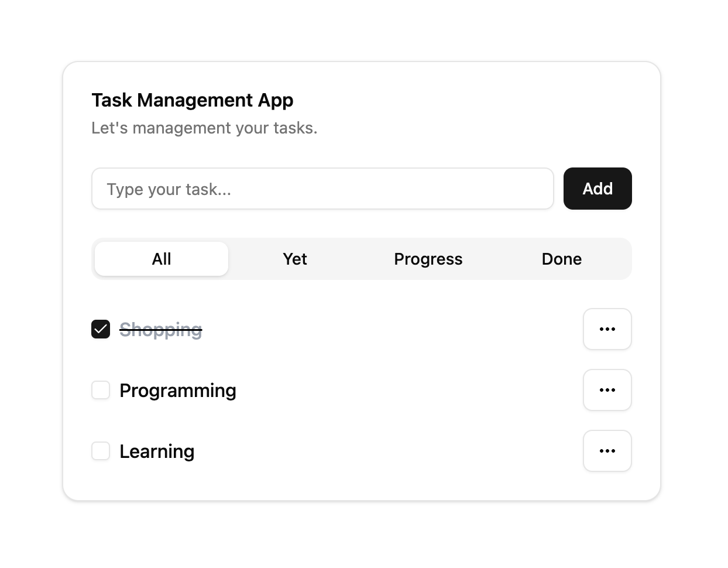View completed tasks in Done tab
728x568 pixels.
(x=562, y=259)
